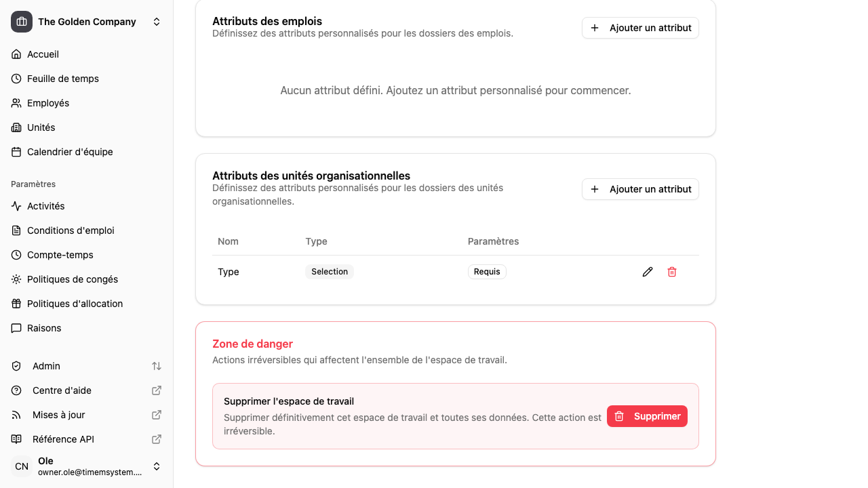Click the edit pencil icon for the Type attribute
Viewport: 868px width, 488px height.
(648, 272)
